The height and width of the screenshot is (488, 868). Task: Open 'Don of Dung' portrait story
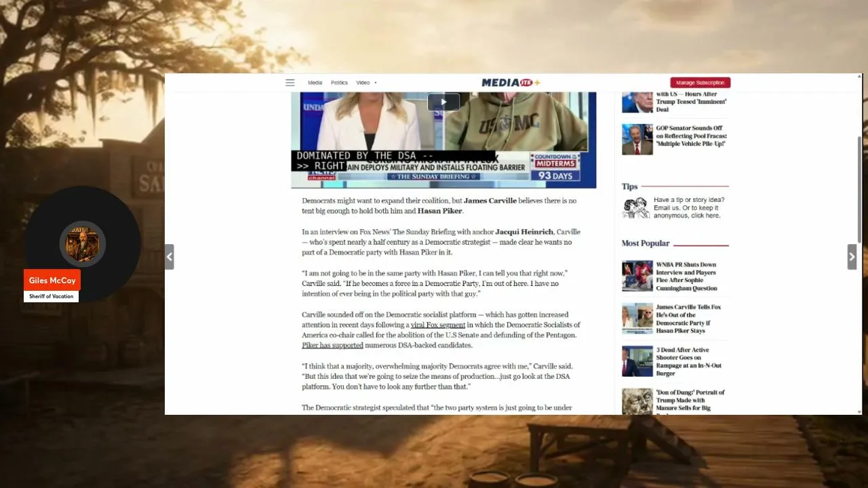690,401
